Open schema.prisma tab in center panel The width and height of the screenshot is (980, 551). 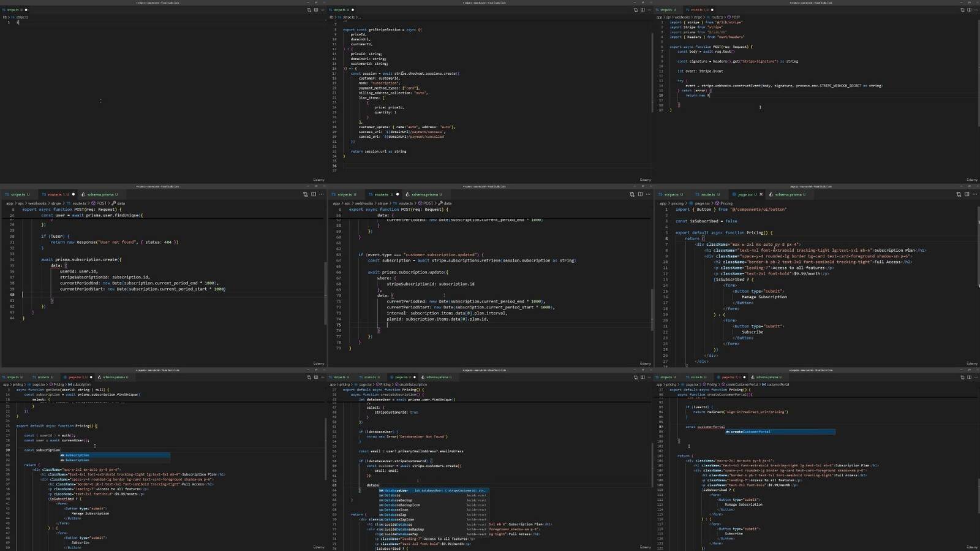point(425,194)
